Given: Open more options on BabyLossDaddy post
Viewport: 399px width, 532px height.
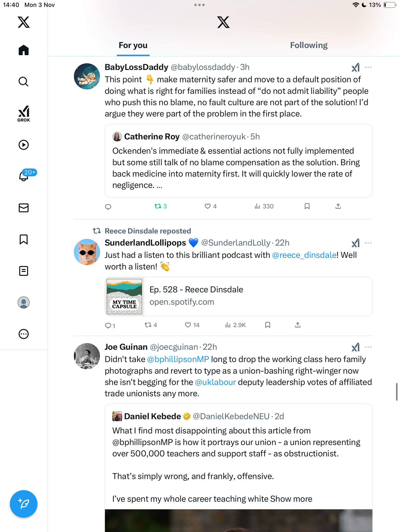Looking at the screenshot, I should click(x=368, y=67).
